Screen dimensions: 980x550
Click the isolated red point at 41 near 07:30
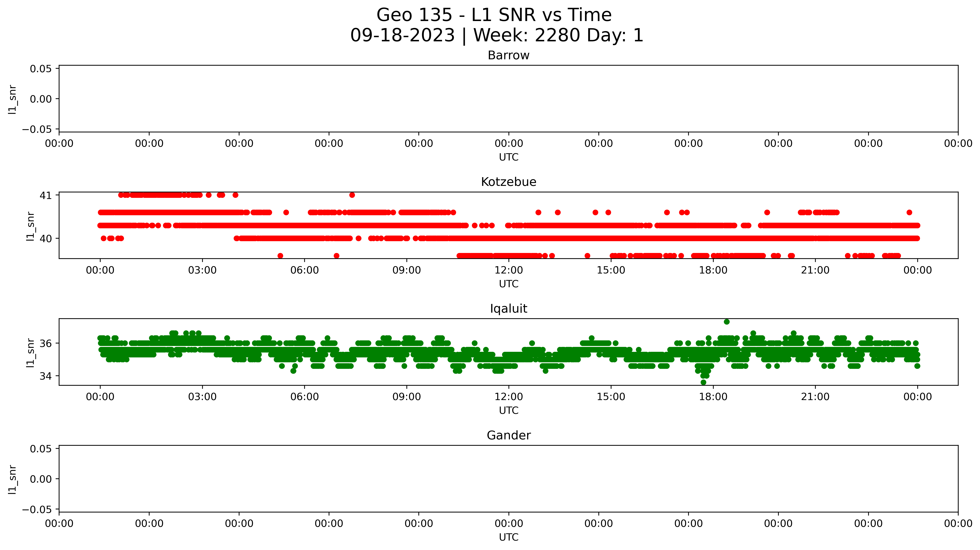click(x=352, y=195)
